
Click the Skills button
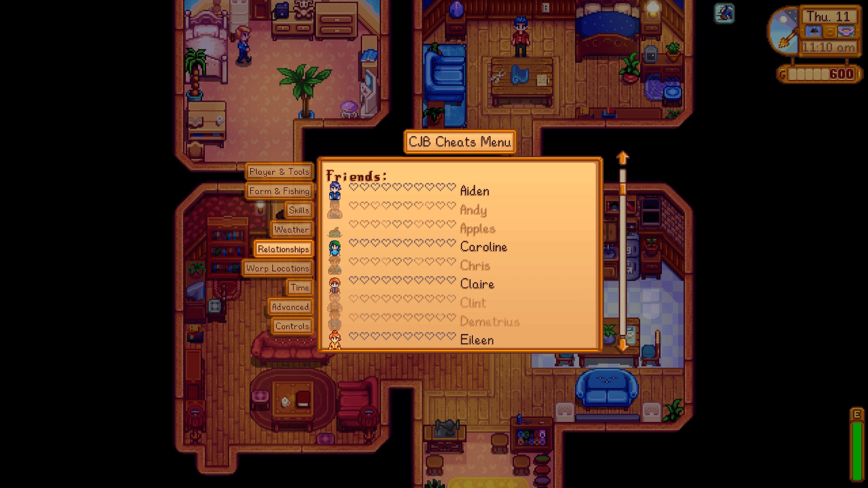pyautogui.click(x=298, y=210)
